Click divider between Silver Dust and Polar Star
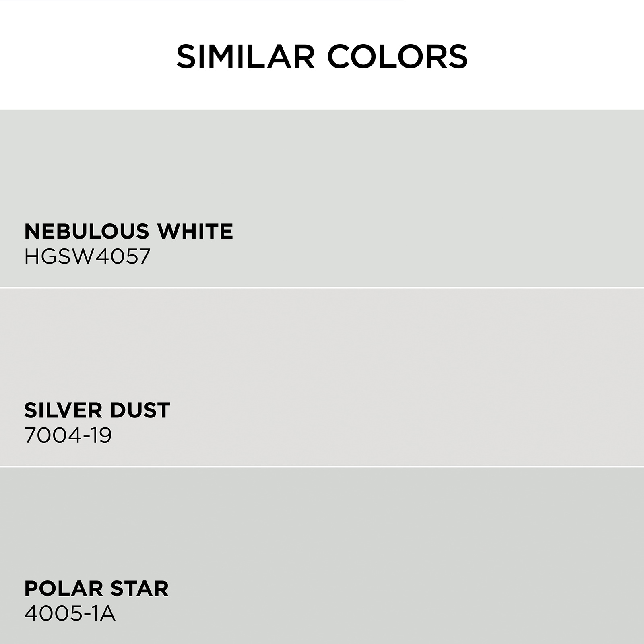Screen dimensions: 644x644 [x=322, y=466]
